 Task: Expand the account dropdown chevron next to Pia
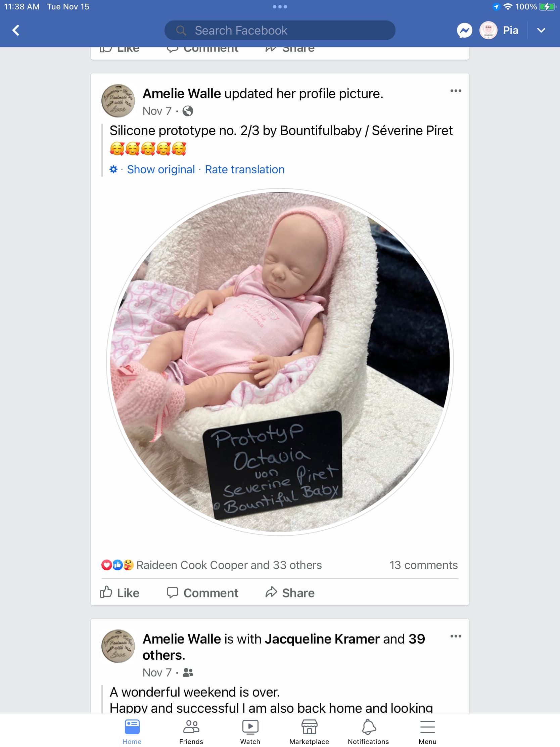541,30
